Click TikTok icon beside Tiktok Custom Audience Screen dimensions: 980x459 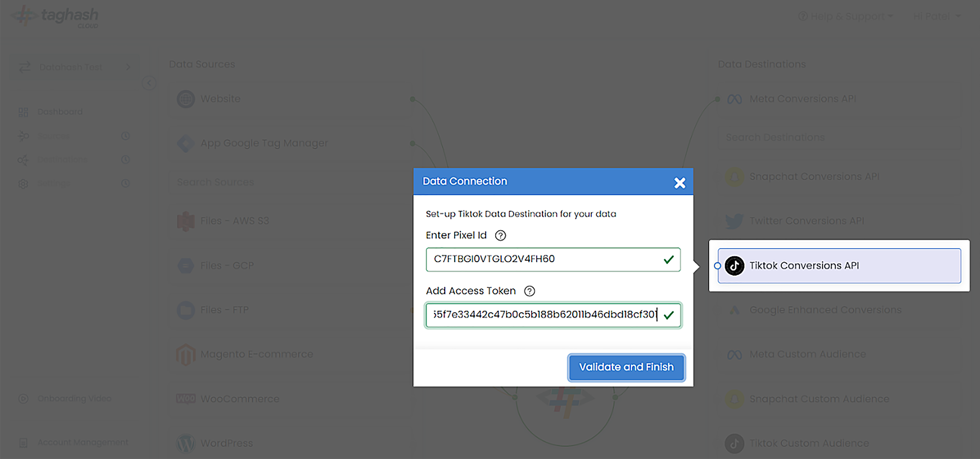[734, 443]
